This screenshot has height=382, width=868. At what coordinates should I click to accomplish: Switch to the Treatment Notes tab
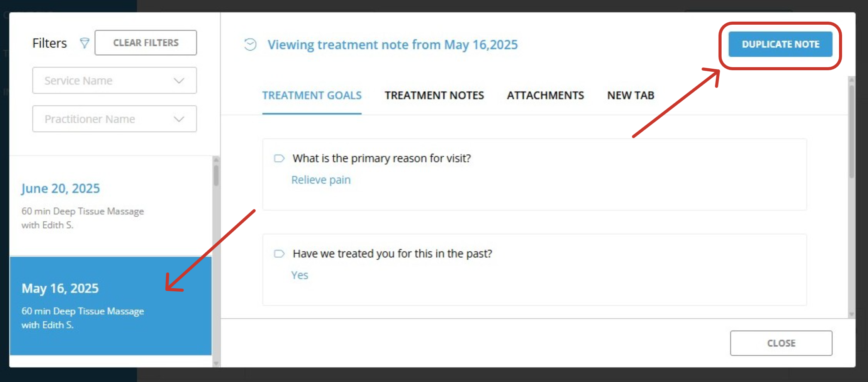[434, 95]
